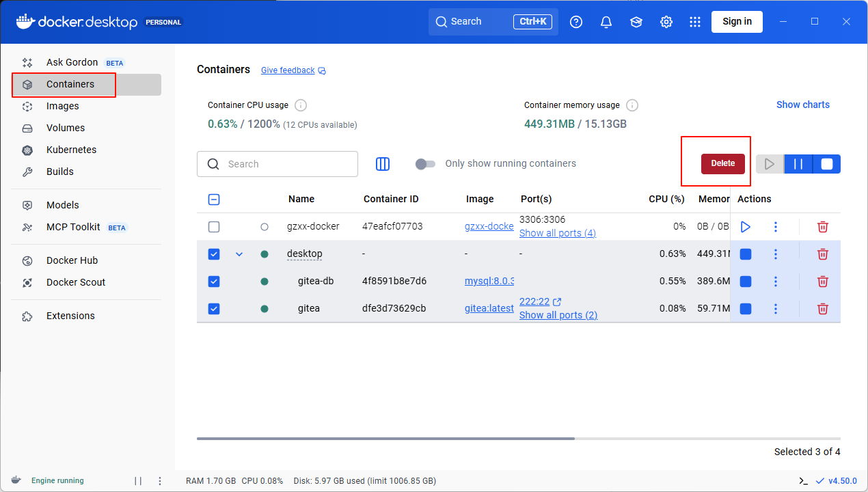Uncheck the desktop row checkbox
The width and height of the screenshot is (868, 492).
(214, 254)
